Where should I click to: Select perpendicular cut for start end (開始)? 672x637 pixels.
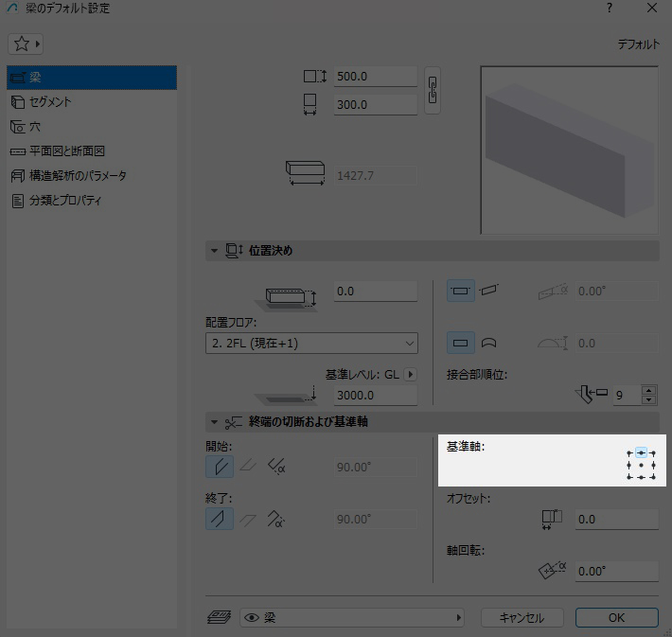pos(220,467)
